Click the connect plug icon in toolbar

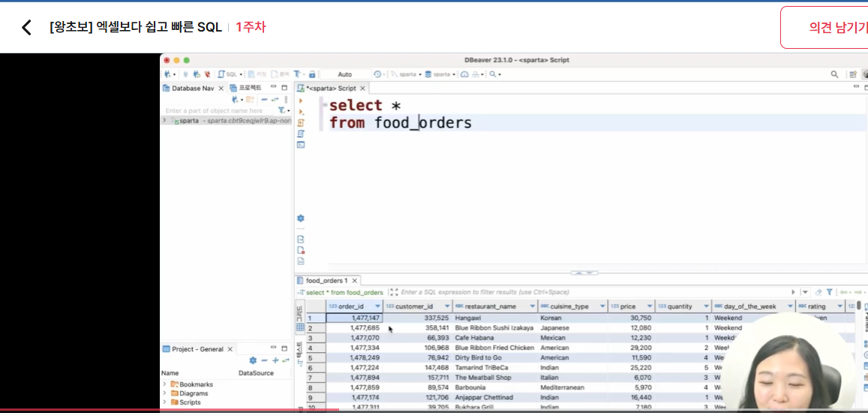186,74
